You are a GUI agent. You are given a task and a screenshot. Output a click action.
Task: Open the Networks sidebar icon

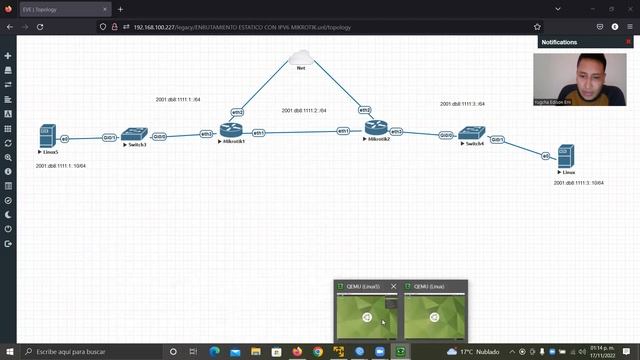[8, 84]
